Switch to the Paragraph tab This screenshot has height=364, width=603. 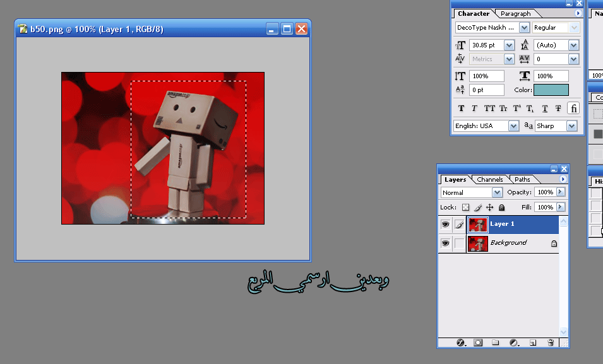[x=515, y=13]
